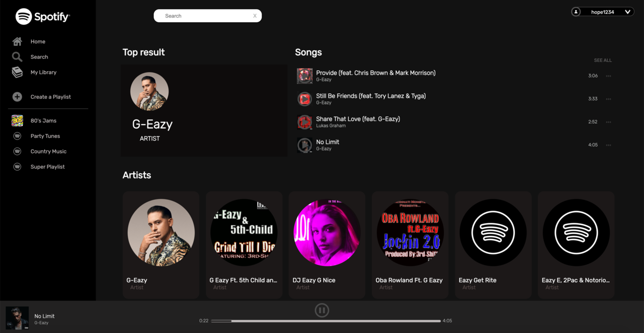The image size is (644, 333).
Task: Clear search with the X icon
Action: point(255,16)
